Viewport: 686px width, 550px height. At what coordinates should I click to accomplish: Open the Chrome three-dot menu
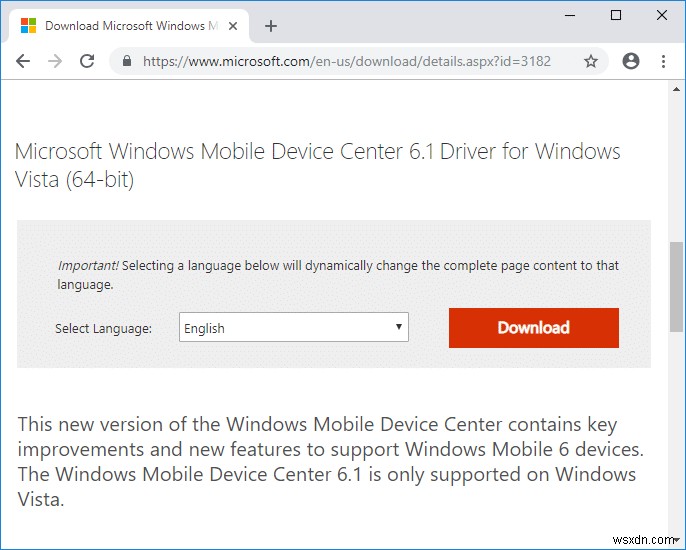click(664, 61)
